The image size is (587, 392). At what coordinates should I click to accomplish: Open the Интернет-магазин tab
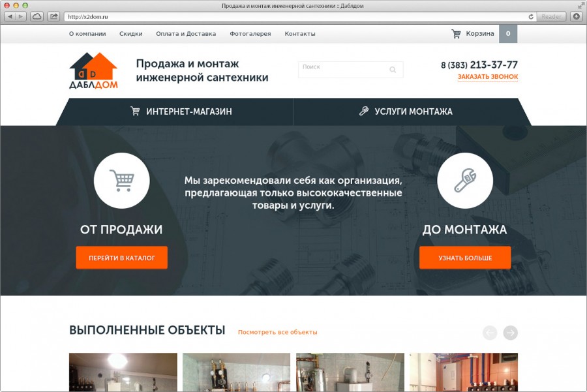181,112
